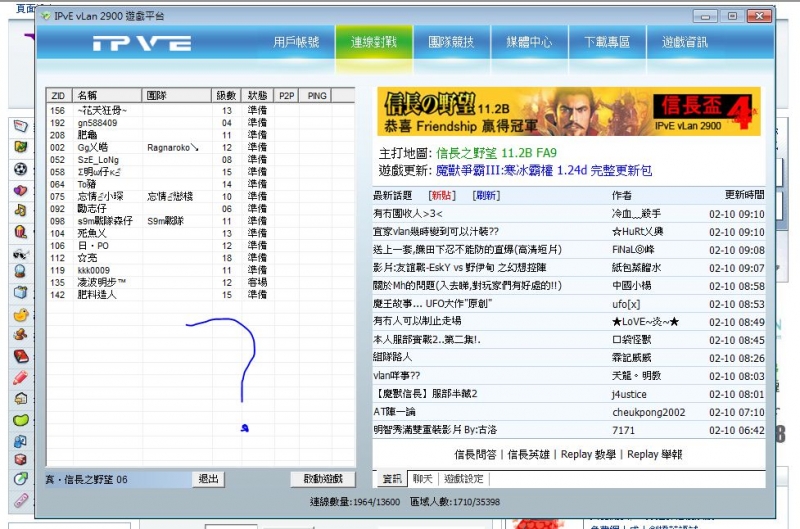
Task: Select player ~花天狂骨~ row
Action: pos(201,110)
